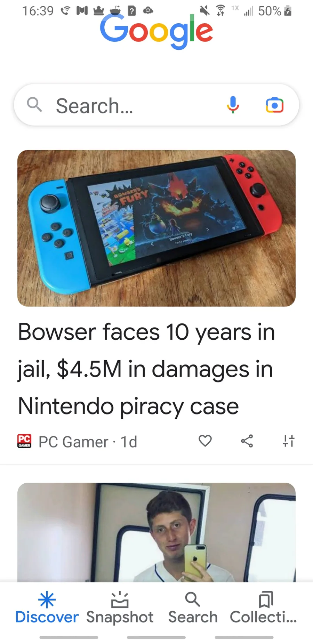Tap the Nintendo Switch article thumbnail

(156, 228)
